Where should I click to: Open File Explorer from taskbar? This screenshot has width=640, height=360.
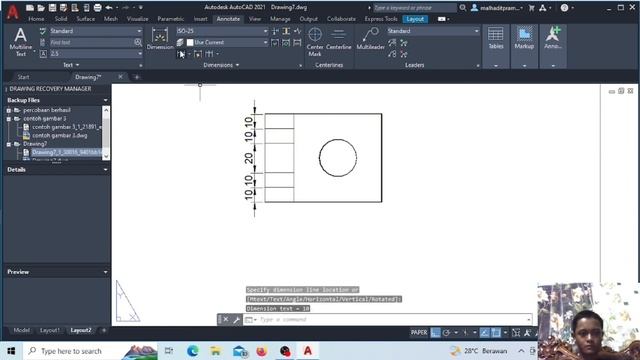(216, 351)
